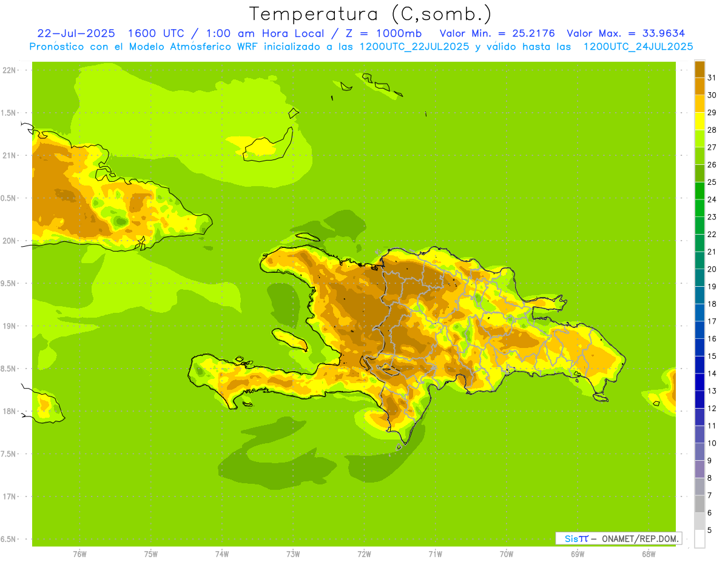Select the date text '22-Jul-2025'

coord(76,33)
